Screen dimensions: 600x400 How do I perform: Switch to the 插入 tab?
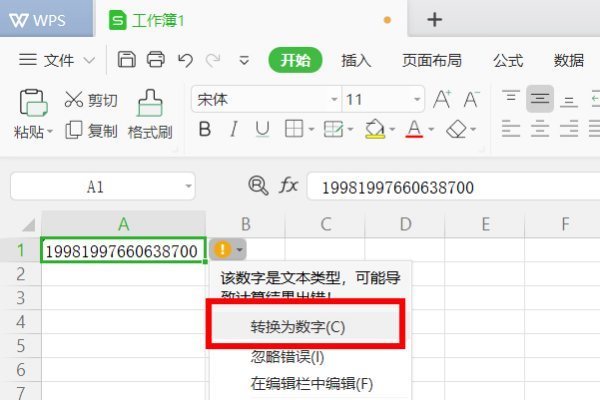[356, 60]
